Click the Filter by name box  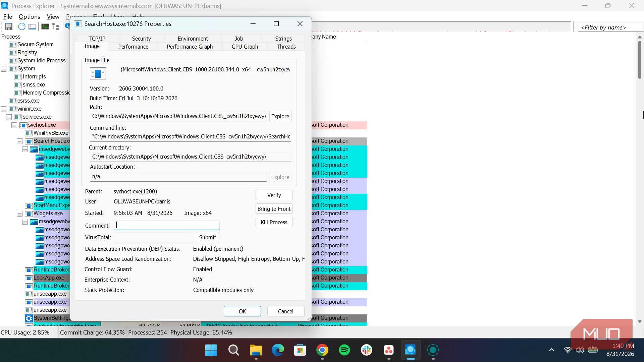click(x=610, y=27)
